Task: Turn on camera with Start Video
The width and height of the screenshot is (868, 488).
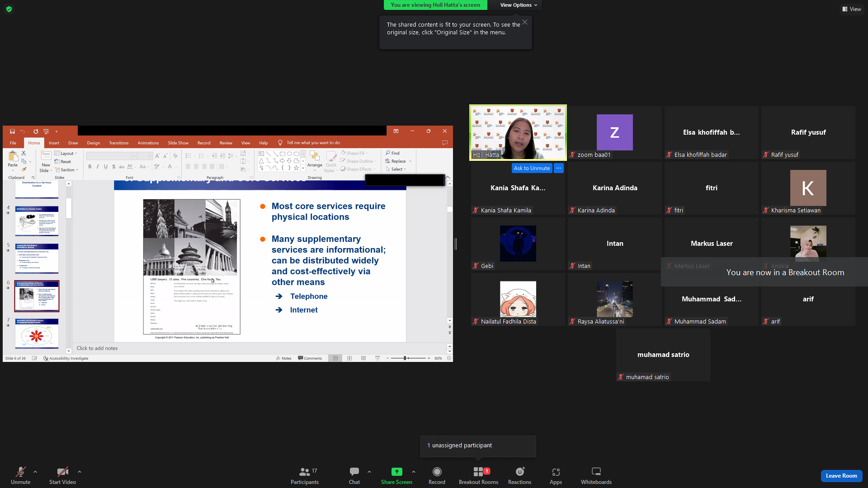Action: (62, 475)
